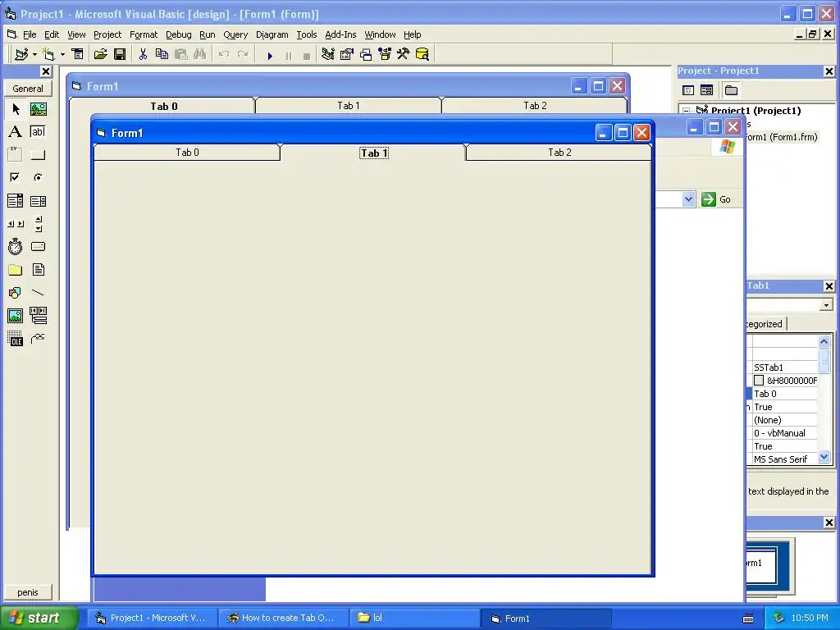This screenshot has width=840, height=630.
Task: Click the Start (Run) play button
Action: [270, 55]
